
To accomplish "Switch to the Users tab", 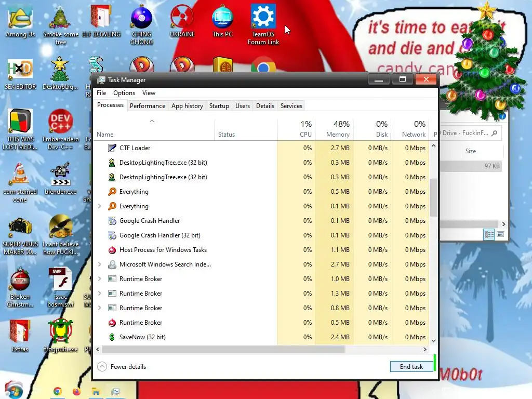I will point(242,106).
